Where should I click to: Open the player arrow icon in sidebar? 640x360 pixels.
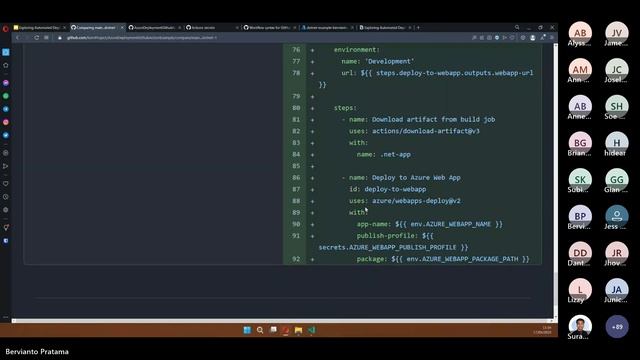pyautogui.click(x=6, y=166)
